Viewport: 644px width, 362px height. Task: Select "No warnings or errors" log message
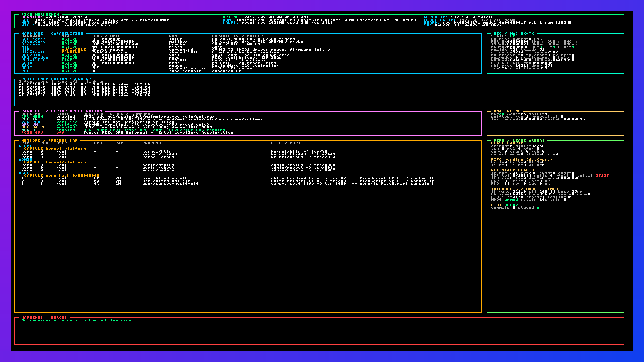pos(78,320)
